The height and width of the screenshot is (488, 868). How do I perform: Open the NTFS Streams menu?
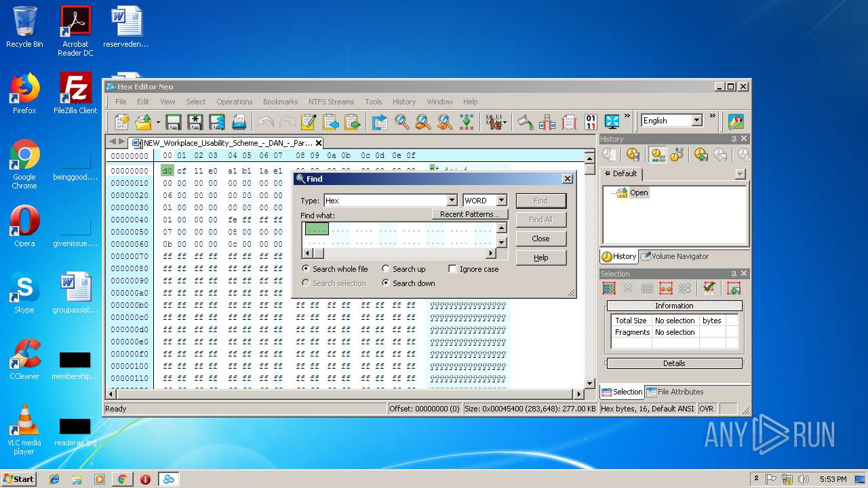tap(331, 102)
